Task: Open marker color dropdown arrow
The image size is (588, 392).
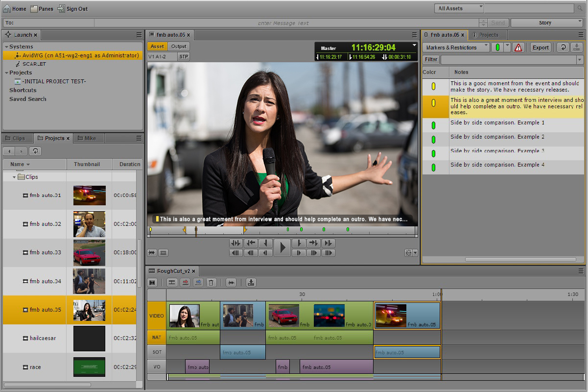Action: click(x=507, y=48)
